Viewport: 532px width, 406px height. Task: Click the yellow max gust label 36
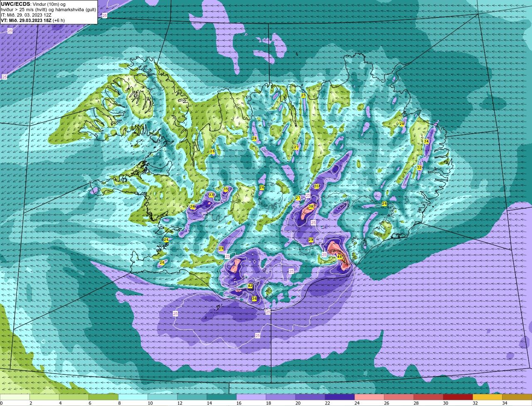click(254, 298)
